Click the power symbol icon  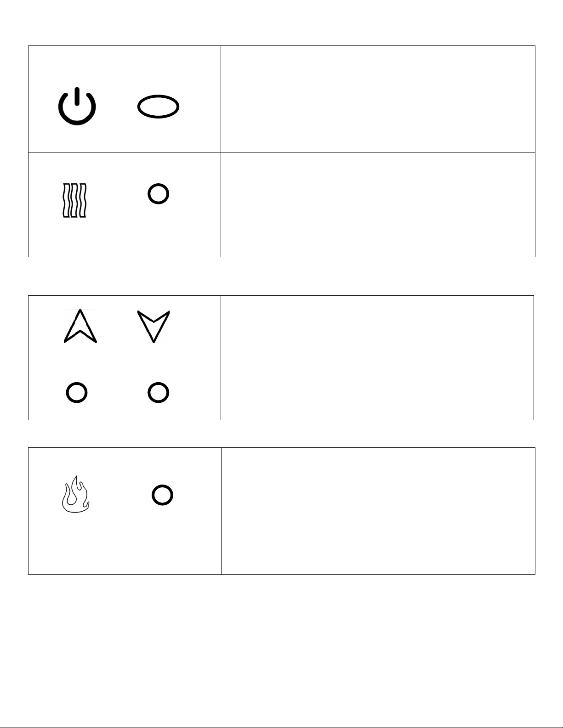77,106
